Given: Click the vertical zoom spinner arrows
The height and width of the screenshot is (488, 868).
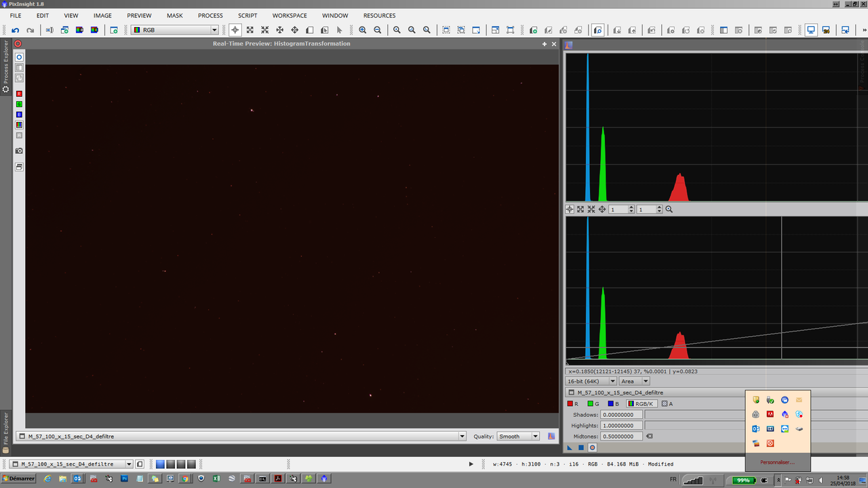Looking at the screenshot, I should 659,209.
